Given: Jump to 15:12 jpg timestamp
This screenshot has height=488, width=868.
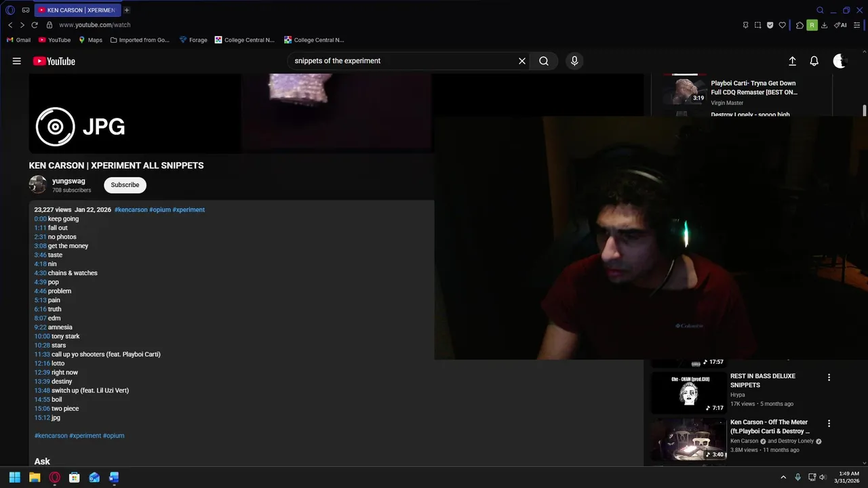Looking at the screenshot, I should tap(42, 418).
